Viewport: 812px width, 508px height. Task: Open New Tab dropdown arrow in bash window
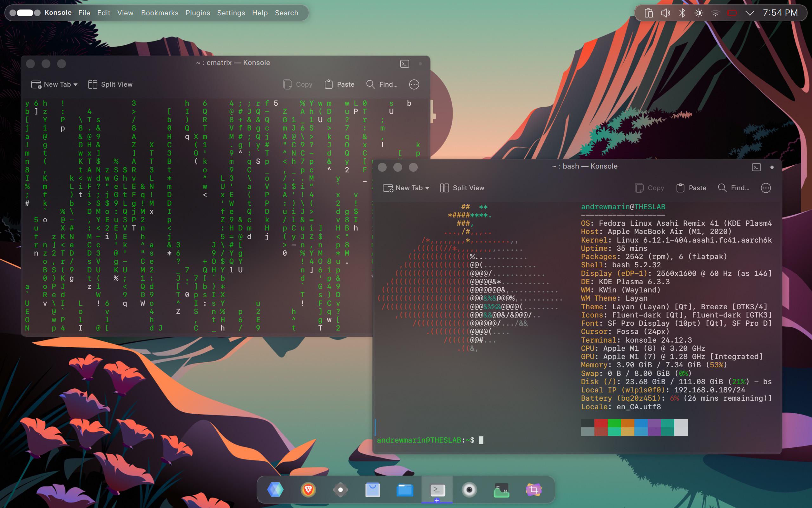coord(427,188)
